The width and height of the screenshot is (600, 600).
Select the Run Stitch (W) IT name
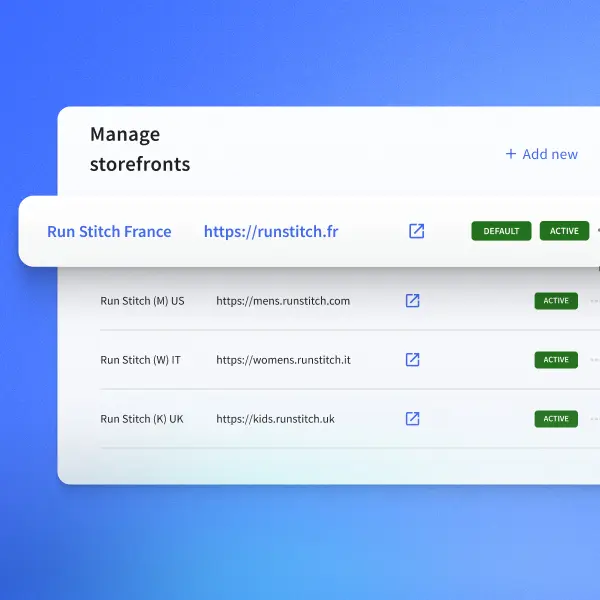tap(140, 360)
